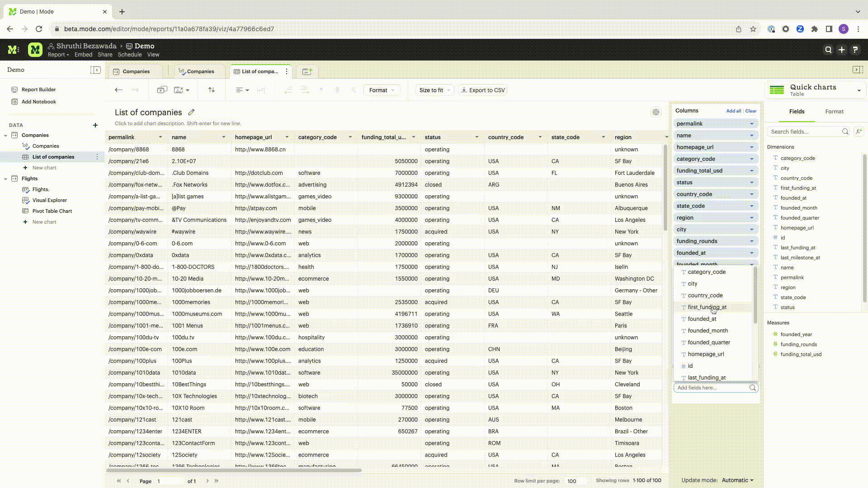Collapse the right-side fields panel
This screenshot has height=488, width=868.
click(857, 70)
